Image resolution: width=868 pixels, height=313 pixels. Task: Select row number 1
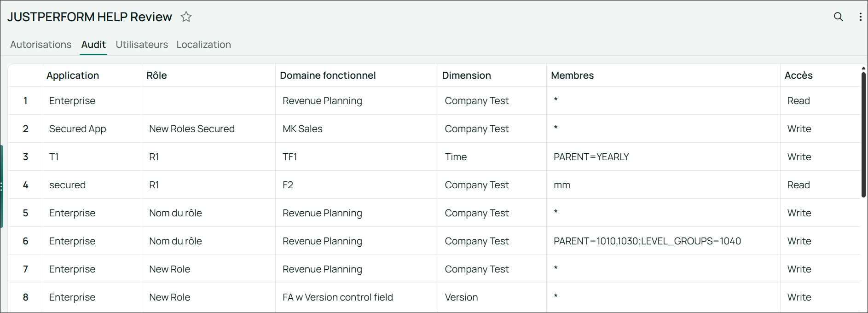coord(25,101)
